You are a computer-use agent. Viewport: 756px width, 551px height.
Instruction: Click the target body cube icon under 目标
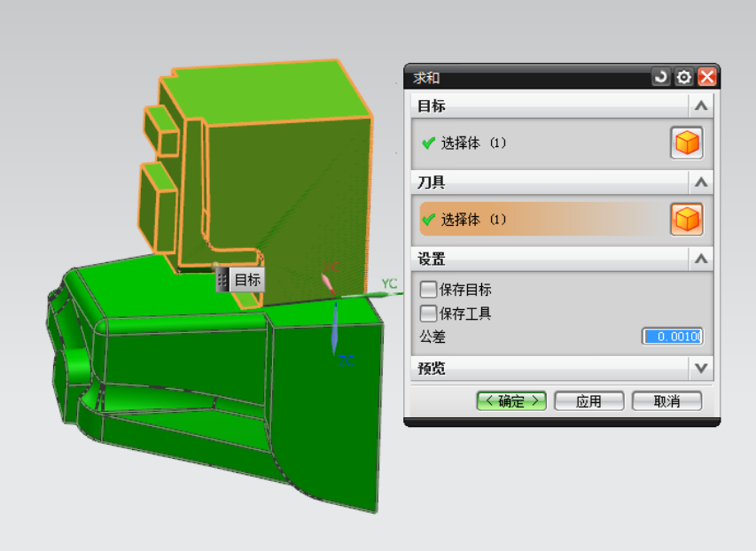(x=687, y=143)
